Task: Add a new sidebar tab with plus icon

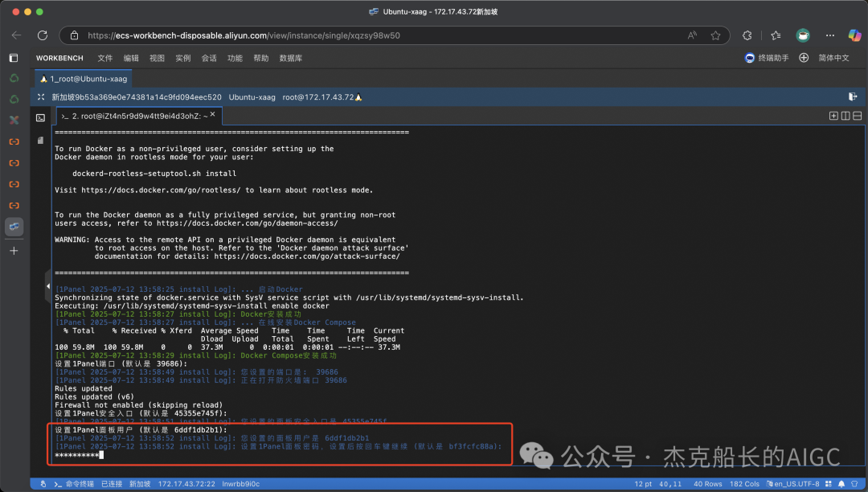Action: point(14,251)
